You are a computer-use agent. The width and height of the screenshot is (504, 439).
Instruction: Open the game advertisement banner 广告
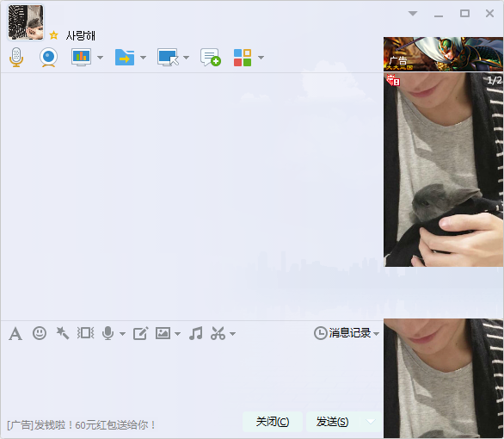click(x=443, y=54)
